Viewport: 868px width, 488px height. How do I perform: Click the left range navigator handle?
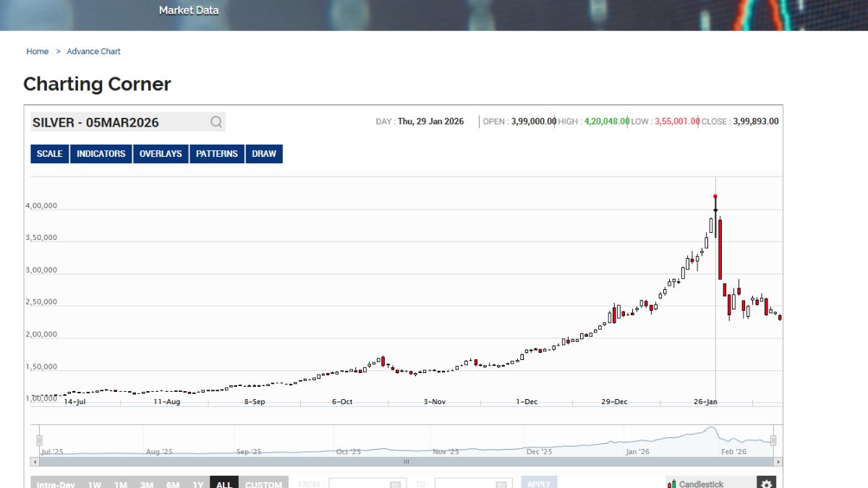click(x=40, y=440)
